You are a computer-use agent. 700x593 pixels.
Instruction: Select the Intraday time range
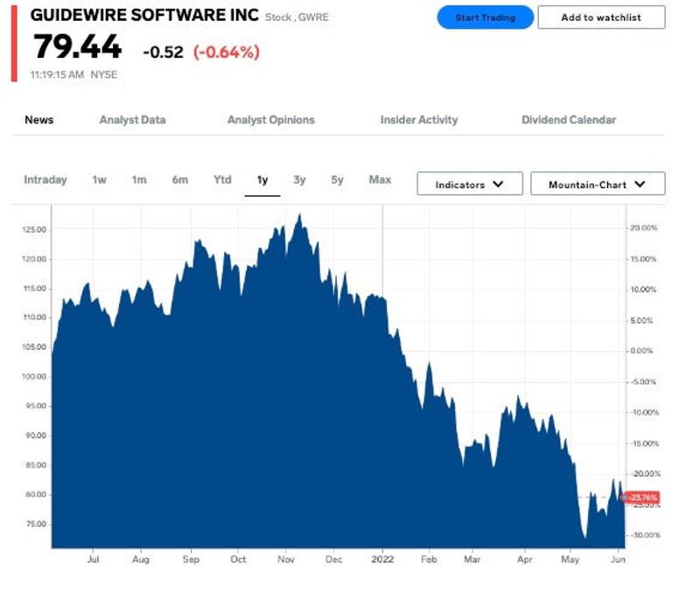click(45, 180)
